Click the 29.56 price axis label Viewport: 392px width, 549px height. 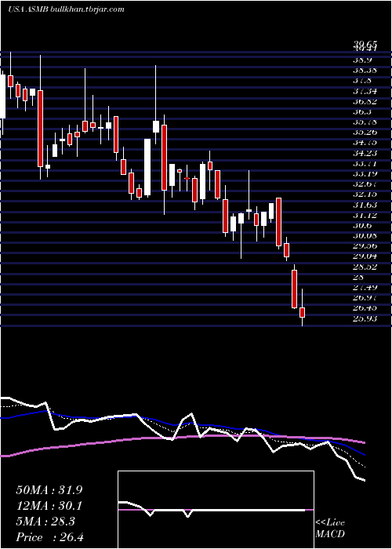point(365,245)
